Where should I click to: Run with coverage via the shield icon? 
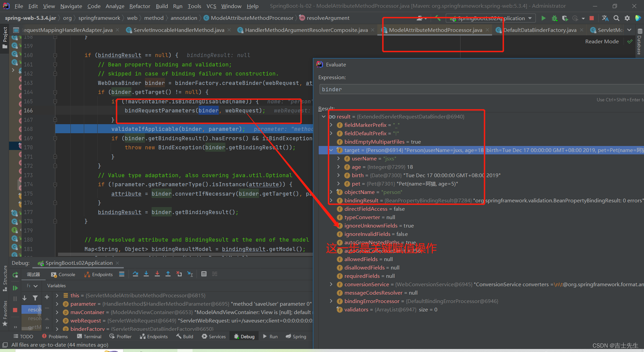565,18
